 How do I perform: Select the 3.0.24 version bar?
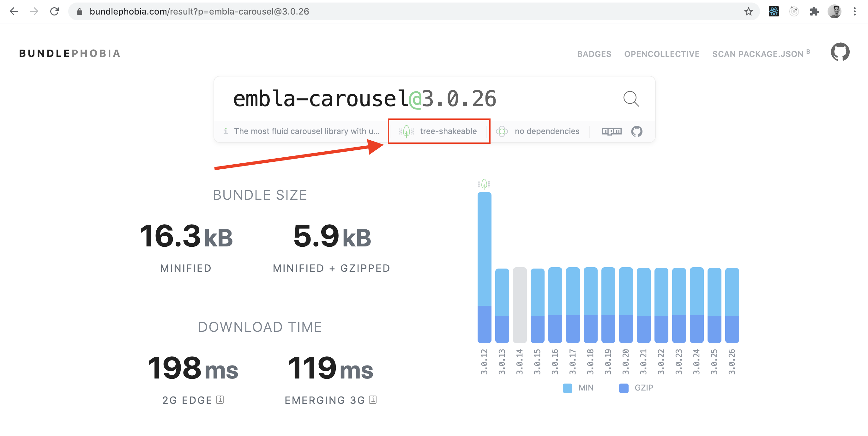(x=696, y=305)
